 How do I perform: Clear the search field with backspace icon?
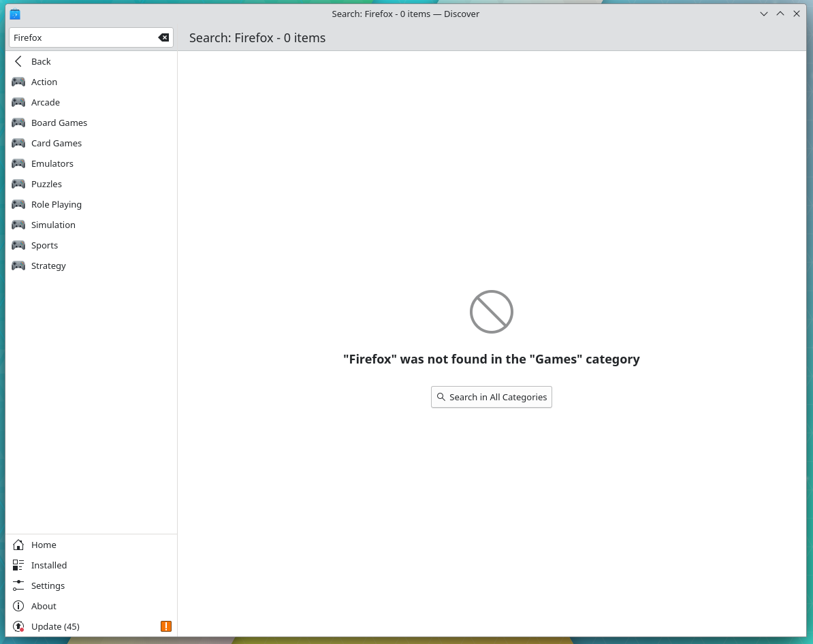[x=163, y=37]
